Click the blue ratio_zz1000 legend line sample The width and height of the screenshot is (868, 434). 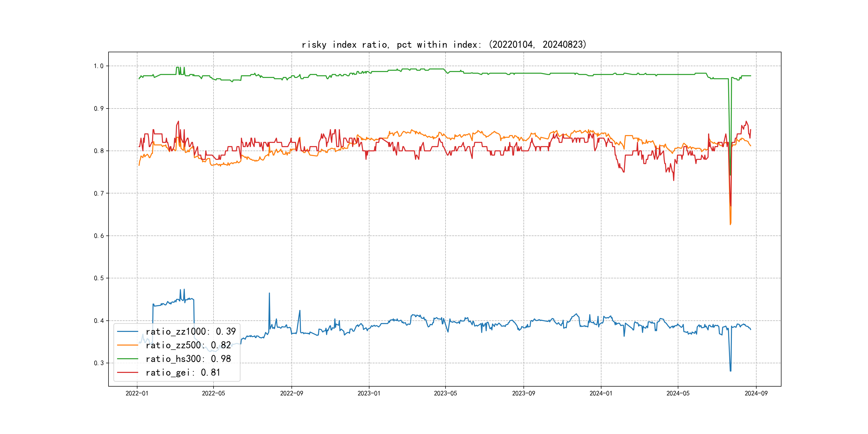[127, 332]
